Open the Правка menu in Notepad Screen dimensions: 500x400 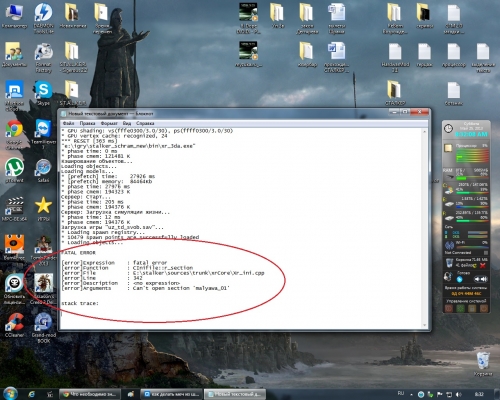point(87,123)
